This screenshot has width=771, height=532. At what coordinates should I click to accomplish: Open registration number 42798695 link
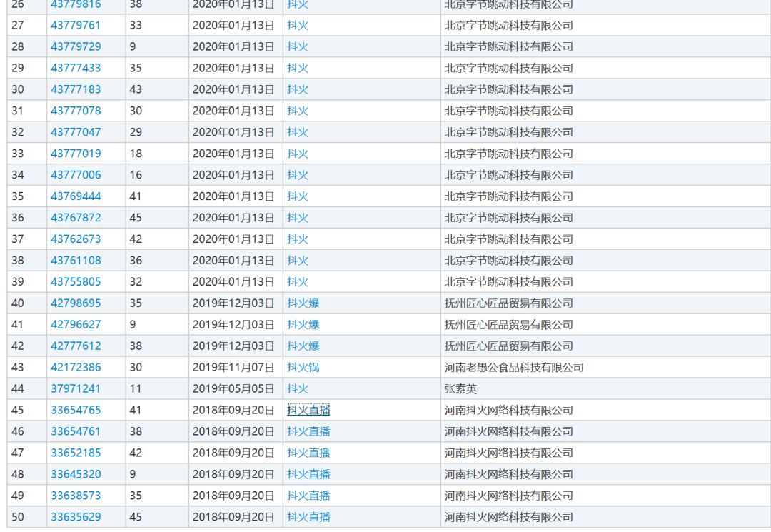click(x=76, y=303)
